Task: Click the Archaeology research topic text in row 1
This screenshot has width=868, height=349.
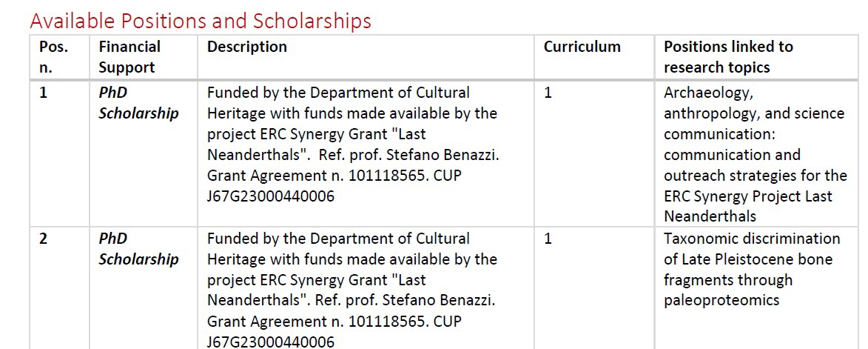Action: click(708, 93)
